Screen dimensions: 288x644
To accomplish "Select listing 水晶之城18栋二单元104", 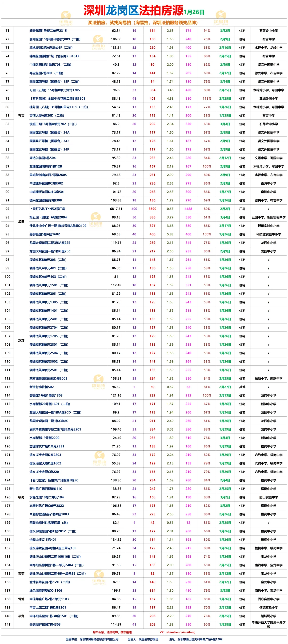I will [x=47, y=497].
